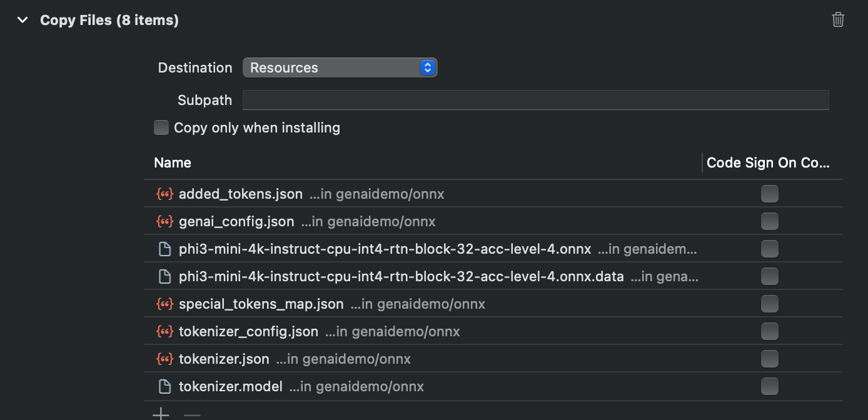Toggle code sign for added_tokens.json
The height and width of the screenshot is (420, 868).
tap(769, 194)
